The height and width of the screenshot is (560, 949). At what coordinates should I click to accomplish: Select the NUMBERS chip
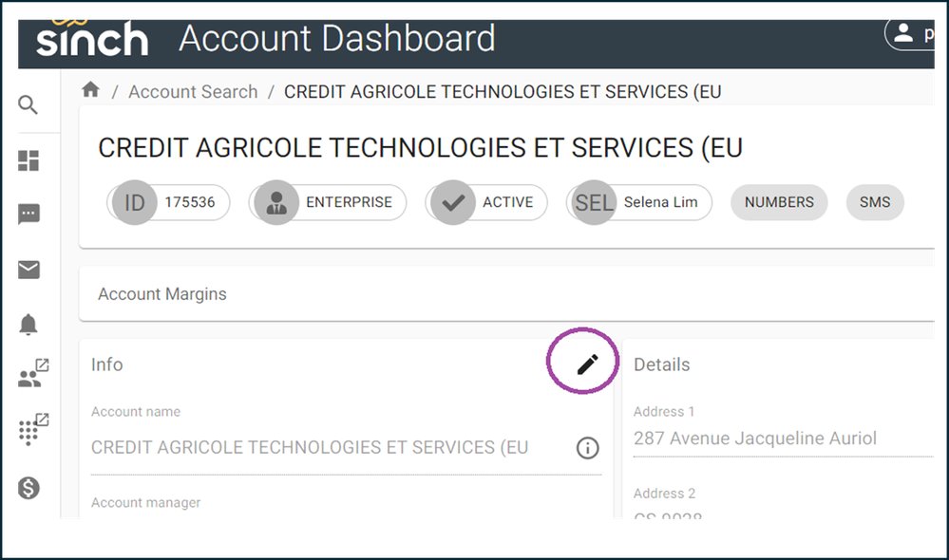(779, 202)
